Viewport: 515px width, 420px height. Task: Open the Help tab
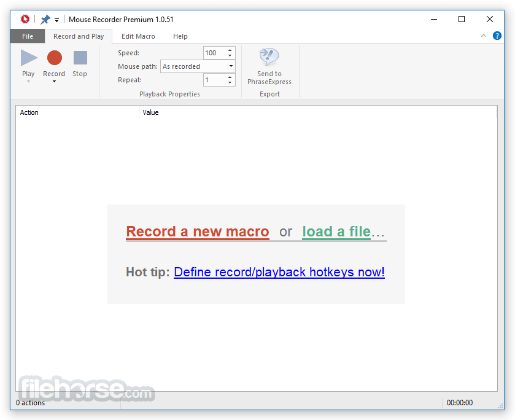180,36
